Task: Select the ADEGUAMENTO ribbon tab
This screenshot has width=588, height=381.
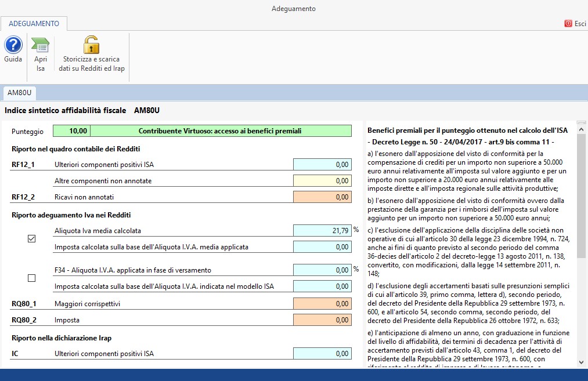Action: point(34,24)
